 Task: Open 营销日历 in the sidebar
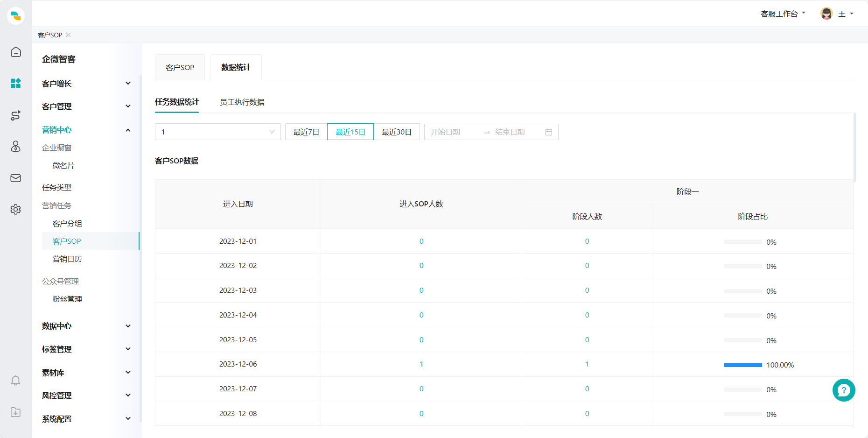coord(67,259)
